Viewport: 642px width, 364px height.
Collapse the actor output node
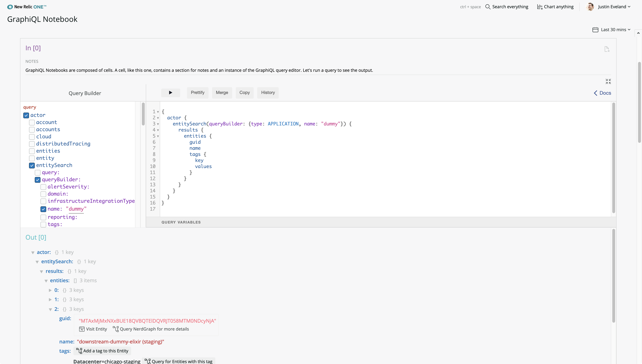tap(33, 253)
